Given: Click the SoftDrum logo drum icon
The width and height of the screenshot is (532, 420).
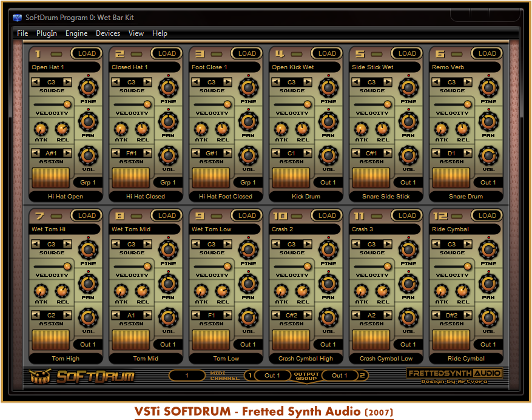Looking at the screenshot, I should [x=40, y=376].
